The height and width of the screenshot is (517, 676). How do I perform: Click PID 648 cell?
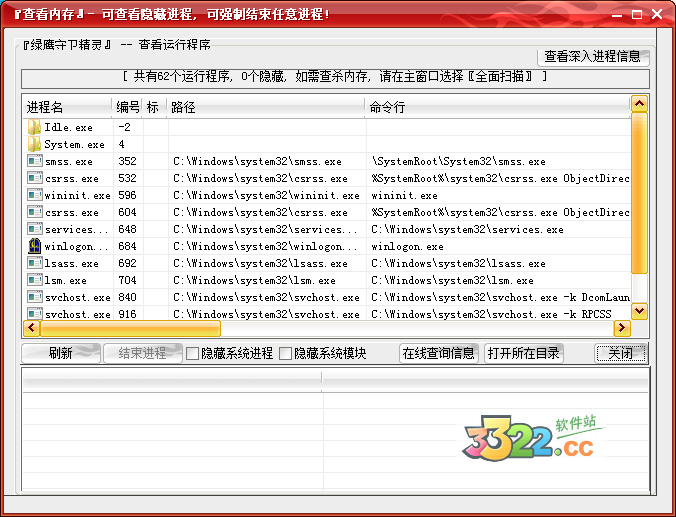[x=128, y=229]
